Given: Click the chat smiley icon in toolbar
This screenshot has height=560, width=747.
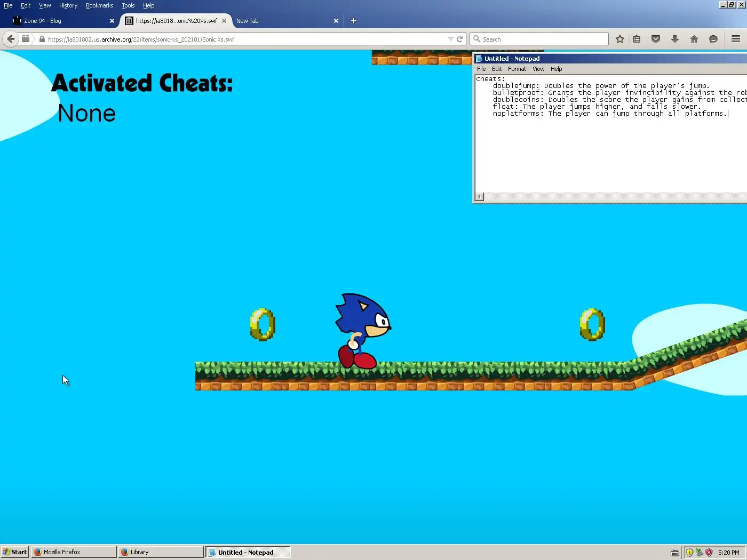Looking at the screenshot, I should point(713,39).
